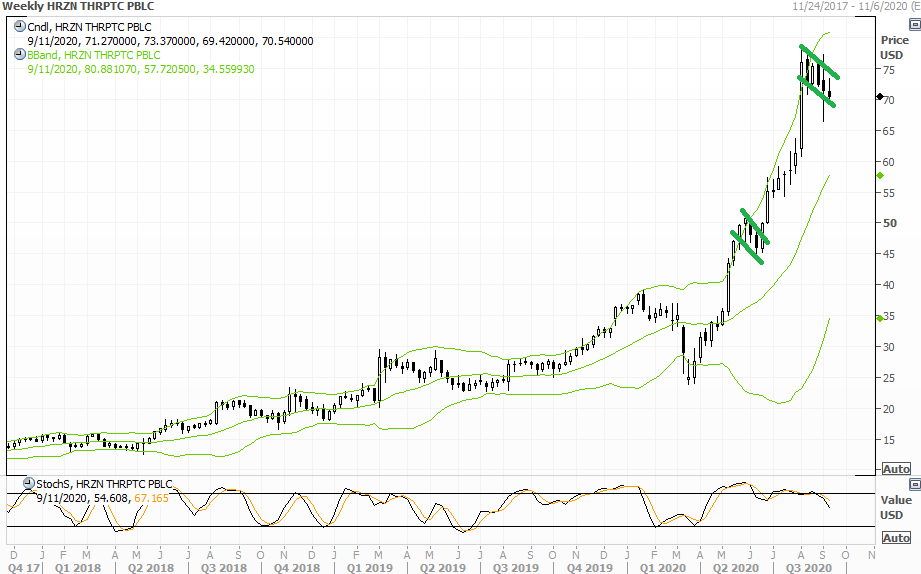Select the lower green trendline near price 45

point(747,248)
